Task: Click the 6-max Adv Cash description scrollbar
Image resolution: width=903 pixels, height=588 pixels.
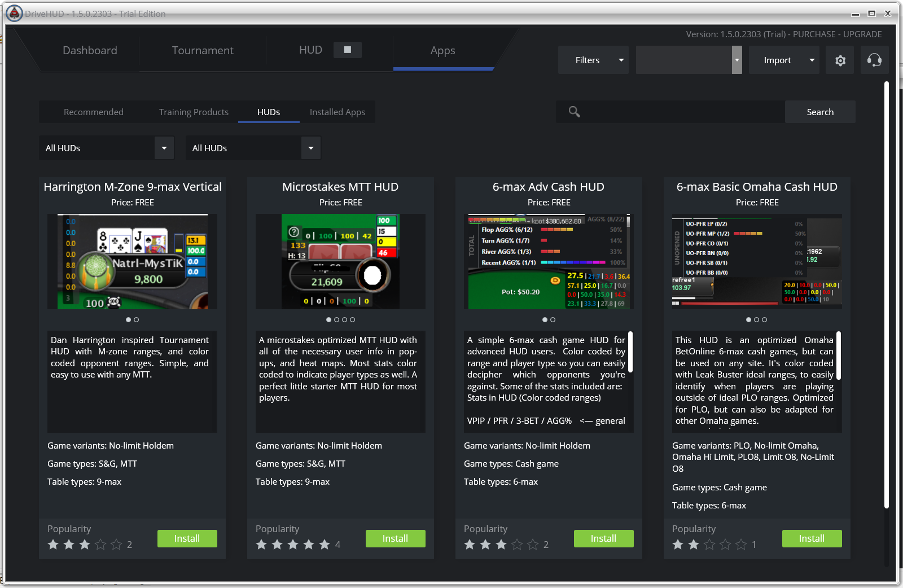Action: pos(630,352)
